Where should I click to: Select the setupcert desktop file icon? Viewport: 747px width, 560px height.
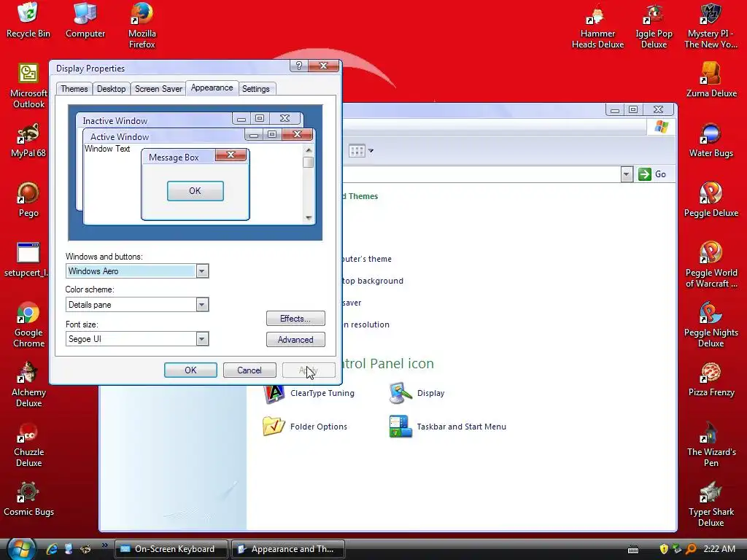click(x=27, y=260)
